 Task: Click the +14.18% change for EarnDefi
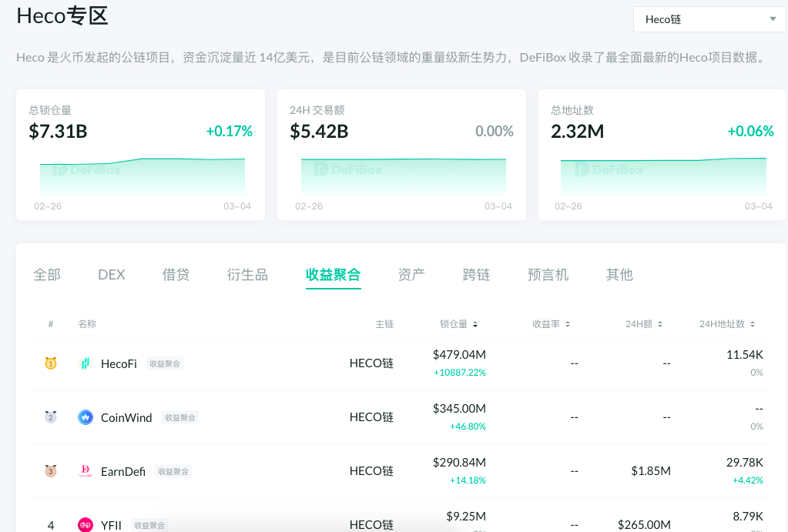click(468, 480)
